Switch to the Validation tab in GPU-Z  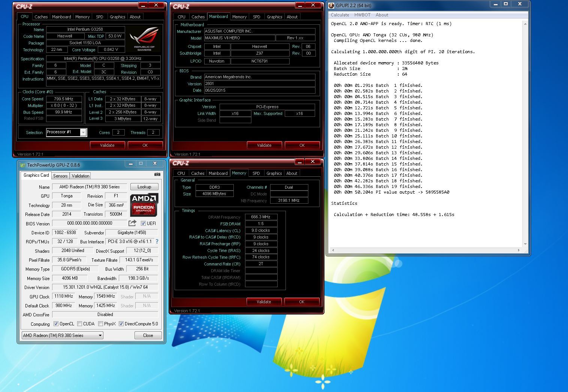tap(81, 176)
